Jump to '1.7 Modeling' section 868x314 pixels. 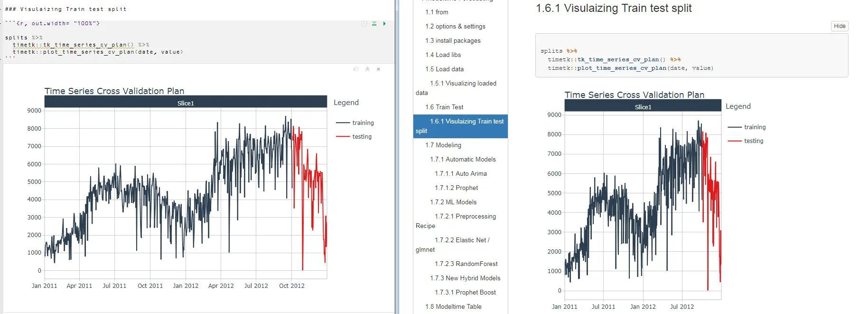point(443,145)
